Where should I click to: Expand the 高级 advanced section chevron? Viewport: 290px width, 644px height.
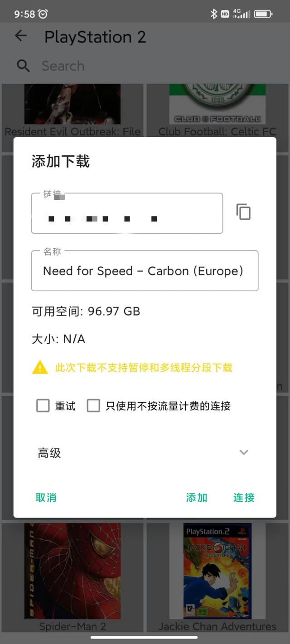pos(244,452)
